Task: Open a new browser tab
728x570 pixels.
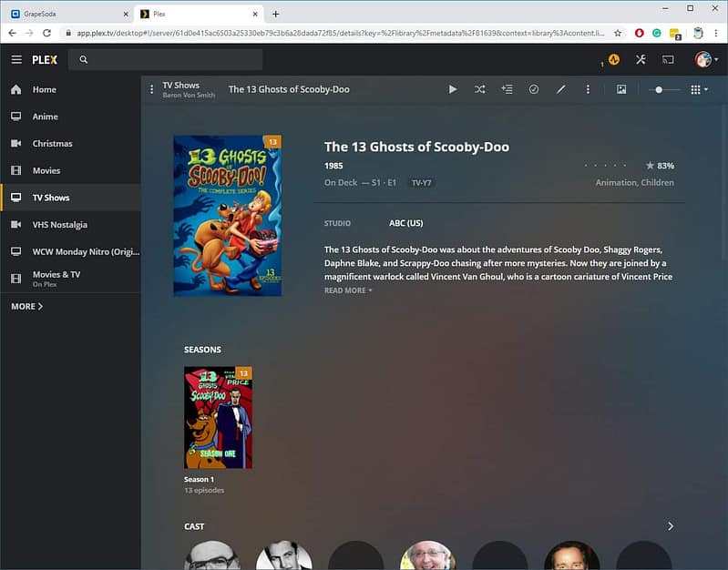Action: click(x=275, y=14)
